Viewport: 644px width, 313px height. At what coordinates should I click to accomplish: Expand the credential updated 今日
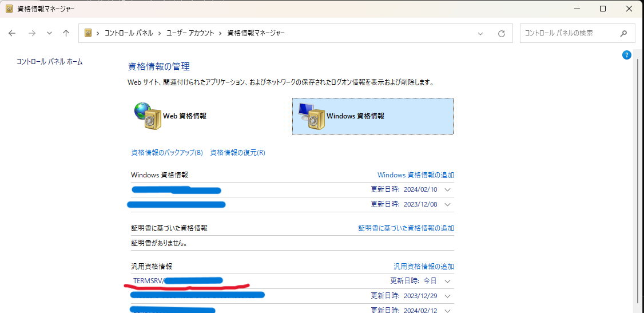click(x=448, y=282)
